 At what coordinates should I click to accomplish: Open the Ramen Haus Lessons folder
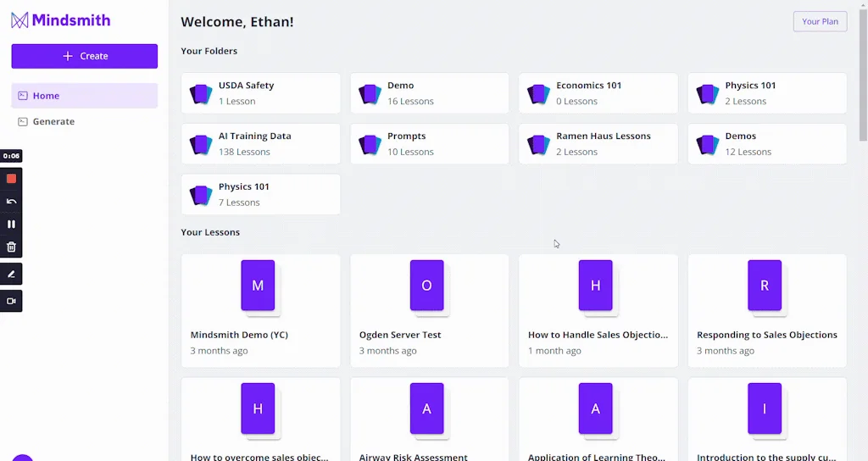[x=598, y=144]
